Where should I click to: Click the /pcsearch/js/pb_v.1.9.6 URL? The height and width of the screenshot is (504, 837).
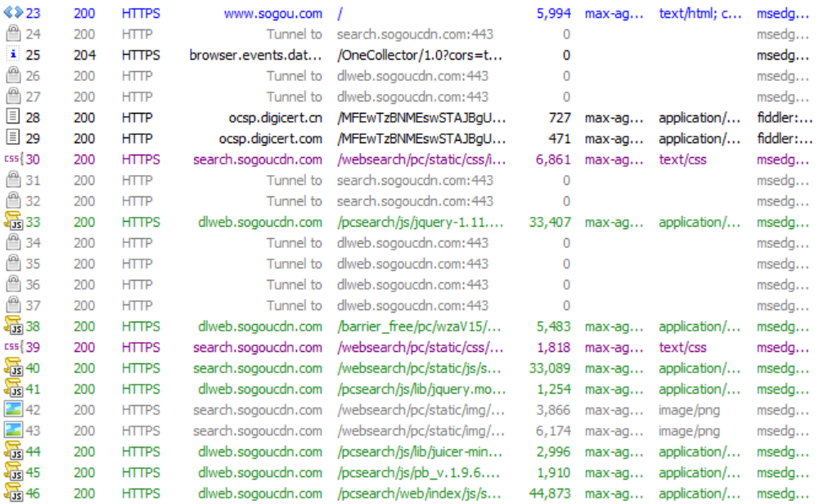(x=419, y=473)
